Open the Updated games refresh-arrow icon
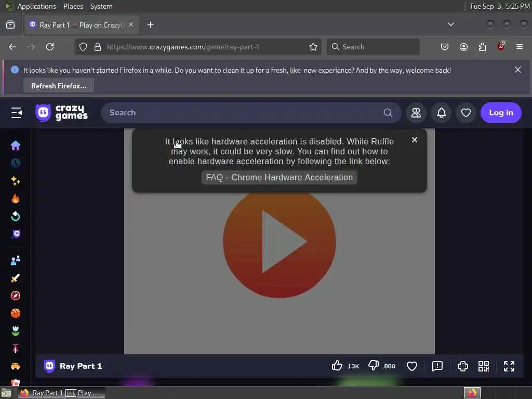532x399 pixels. (16, 216)
